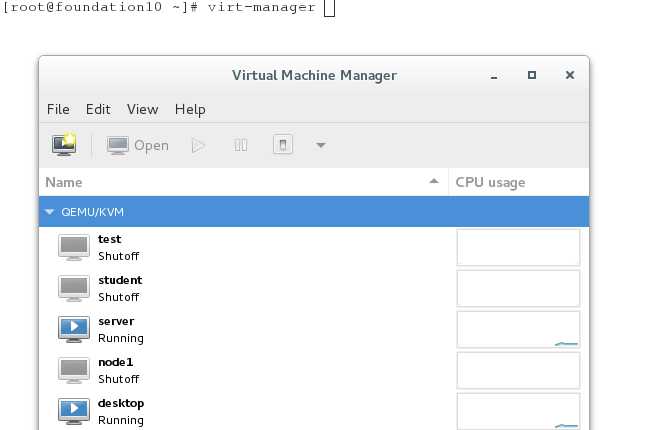Select the node1 VM monitor icon
The height and width of the screenshot is (430, 661).
(x=74, y=370)
